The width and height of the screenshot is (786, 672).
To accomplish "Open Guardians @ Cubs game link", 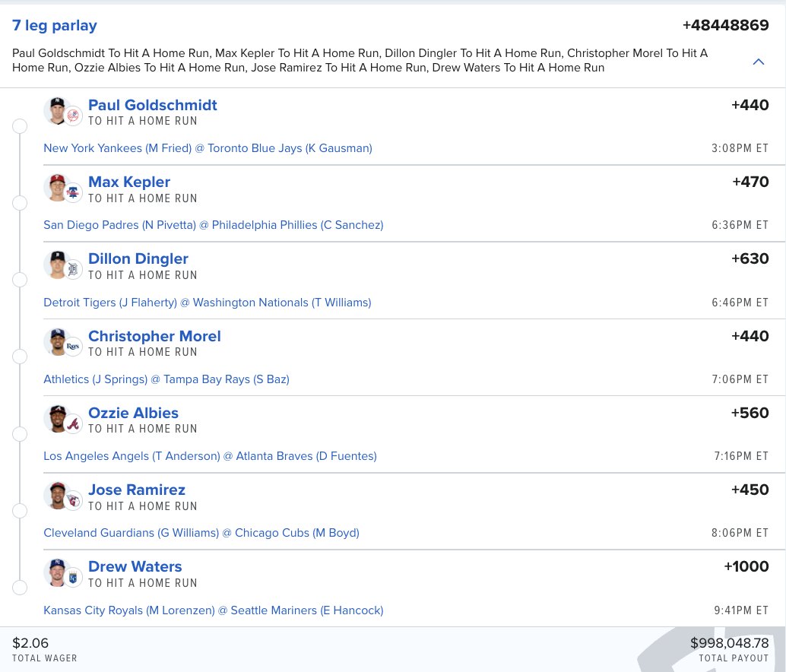I will coord(201,533).
